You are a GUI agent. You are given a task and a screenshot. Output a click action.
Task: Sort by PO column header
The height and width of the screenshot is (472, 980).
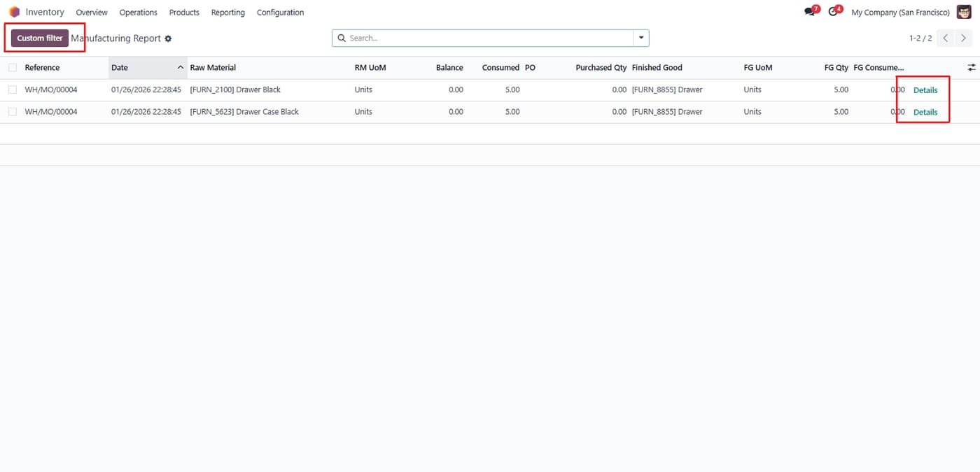(530, 68)
